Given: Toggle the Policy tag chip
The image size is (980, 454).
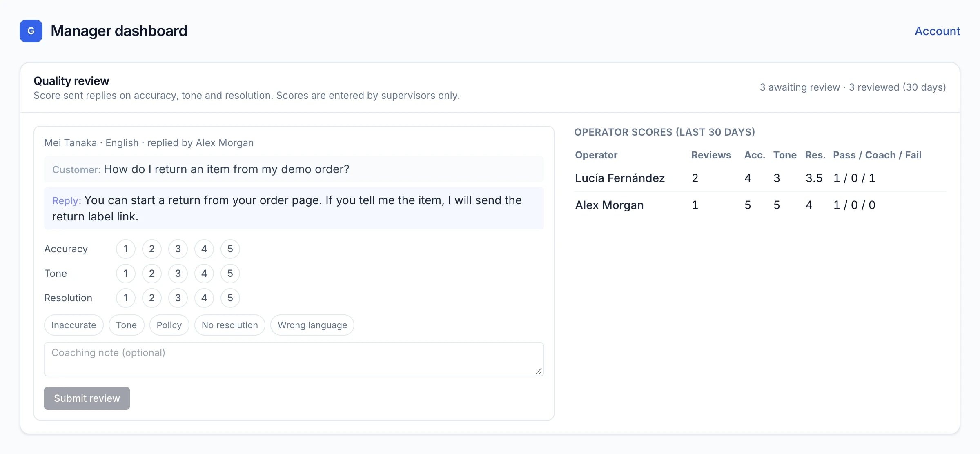Looking at the screenshot, I should (169, 325).
